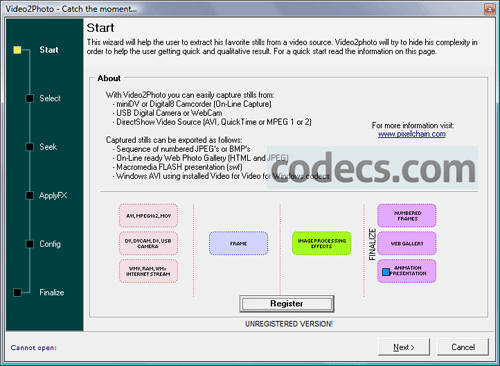Viewport: 500px width, 366px height.
Task: Click the Animation Presentation output box
Action: tap(407, 271)
